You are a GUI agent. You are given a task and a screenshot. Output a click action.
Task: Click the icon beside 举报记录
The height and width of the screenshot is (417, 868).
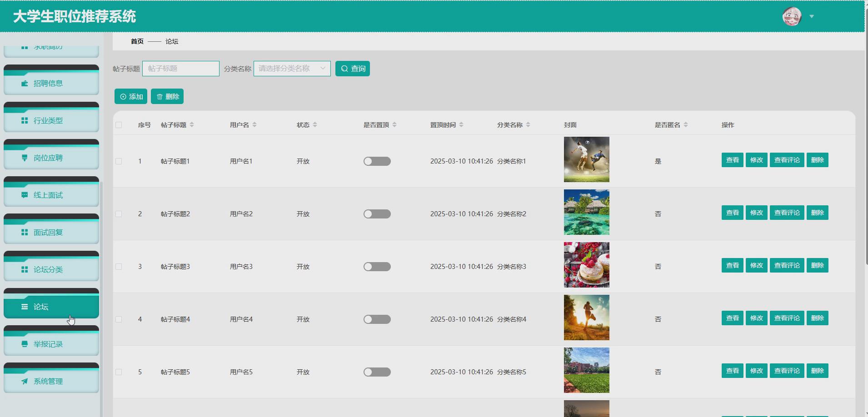25,344
